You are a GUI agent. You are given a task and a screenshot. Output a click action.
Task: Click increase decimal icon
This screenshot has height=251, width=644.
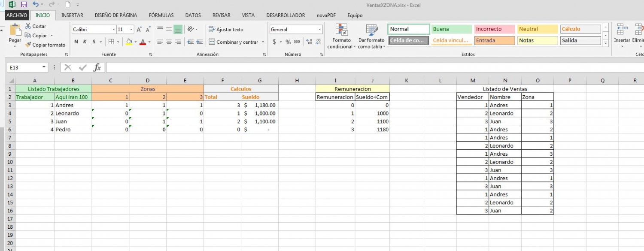309,42
